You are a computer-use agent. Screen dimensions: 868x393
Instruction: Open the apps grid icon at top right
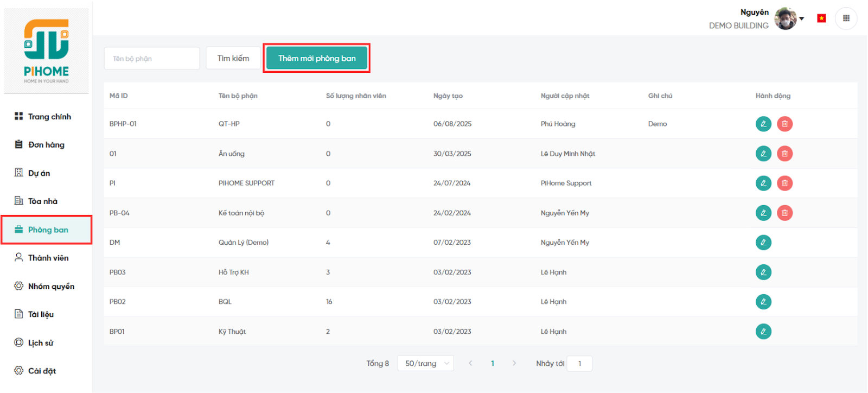(846, 18)
